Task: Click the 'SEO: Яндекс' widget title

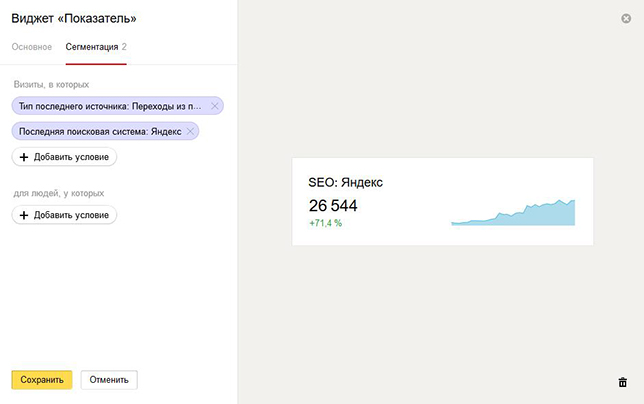Action: [345, 182]
